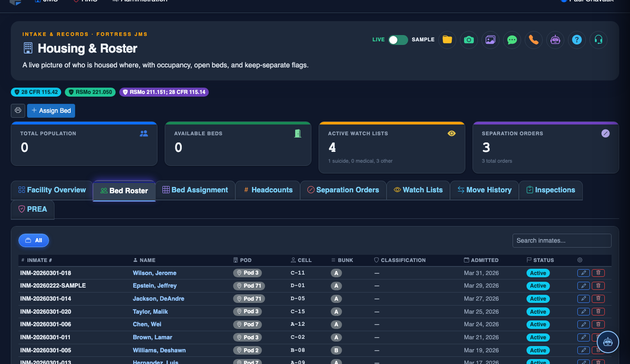Screen dimensions: 630x364
Task: Click the 28 CFR 115.42 badge
Action: 36,92
